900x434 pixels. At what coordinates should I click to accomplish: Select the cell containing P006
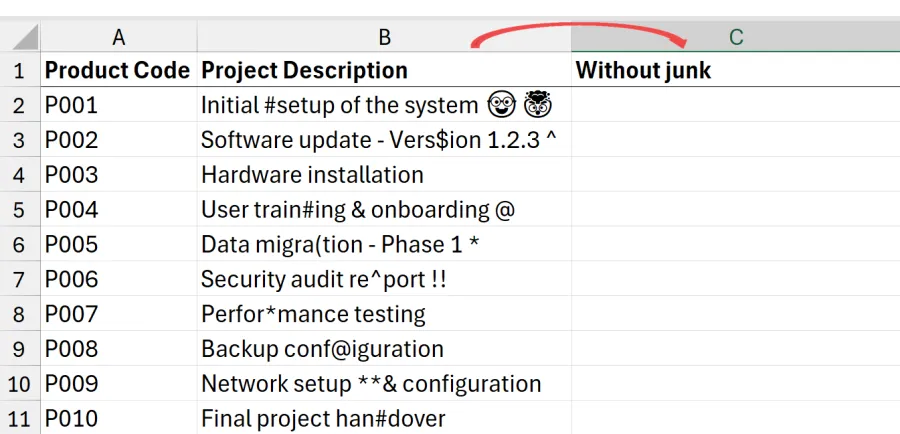[118, 279]
